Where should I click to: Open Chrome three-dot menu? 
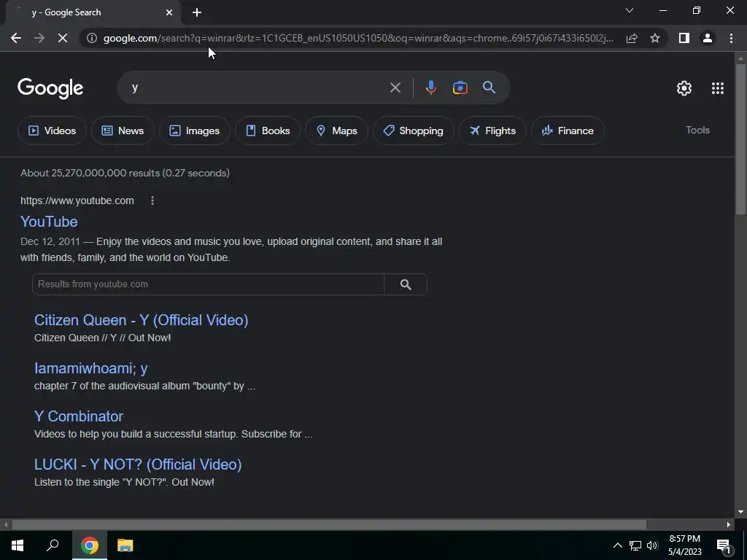pos(731,38)
